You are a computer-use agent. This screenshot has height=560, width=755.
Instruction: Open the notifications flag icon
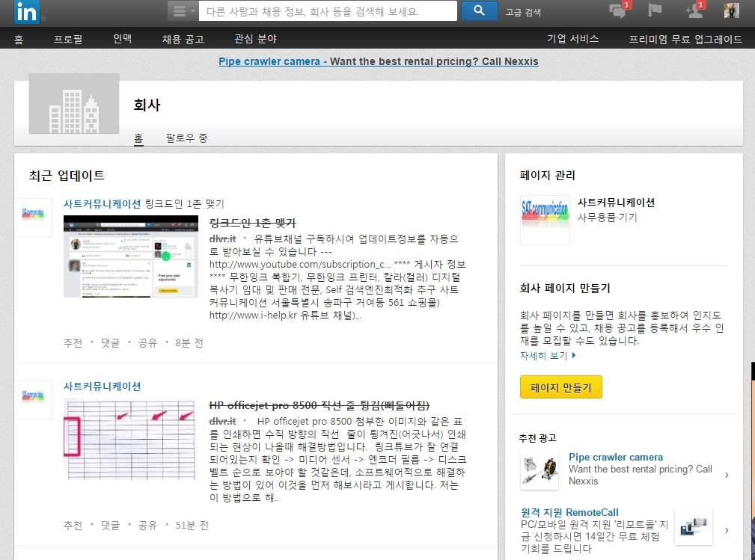[655, 10]
